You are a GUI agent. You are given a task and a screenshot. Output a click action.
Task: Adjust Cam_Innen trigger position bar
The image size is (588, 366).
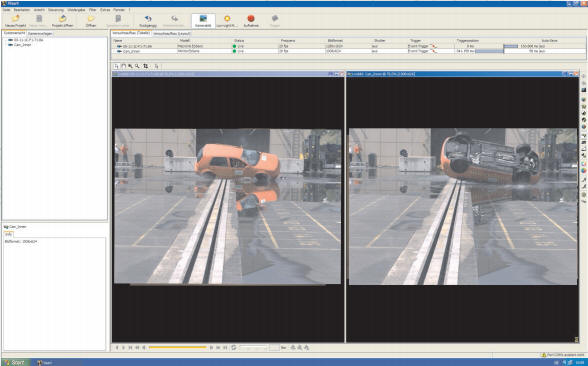click(489, 51)
